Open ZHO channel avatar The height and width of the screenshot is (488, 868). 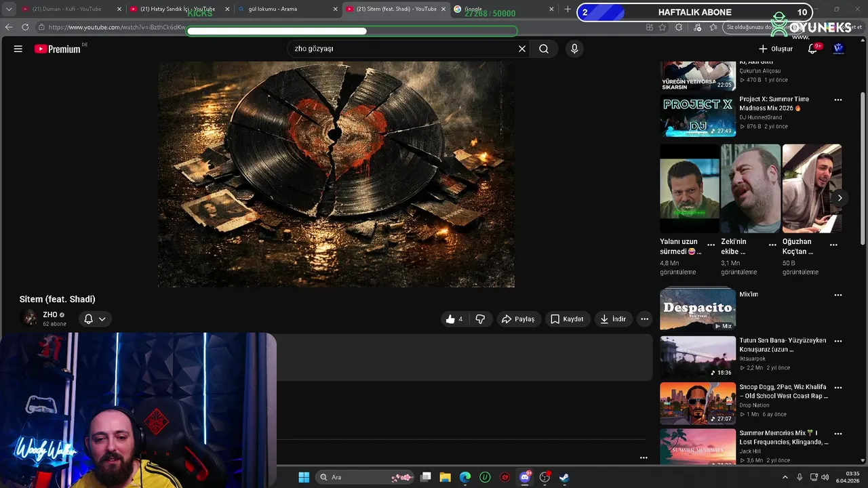(29, 319)
